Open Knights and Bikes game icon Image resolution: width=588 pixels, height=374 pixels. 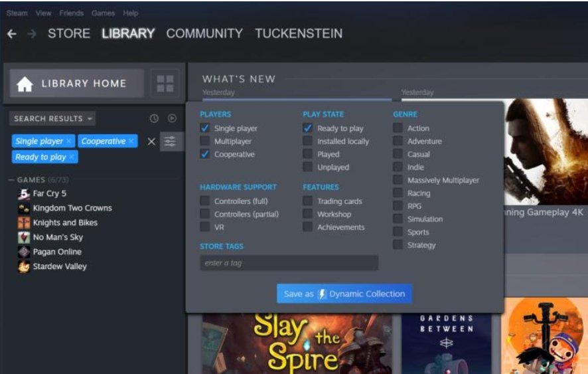24,223
